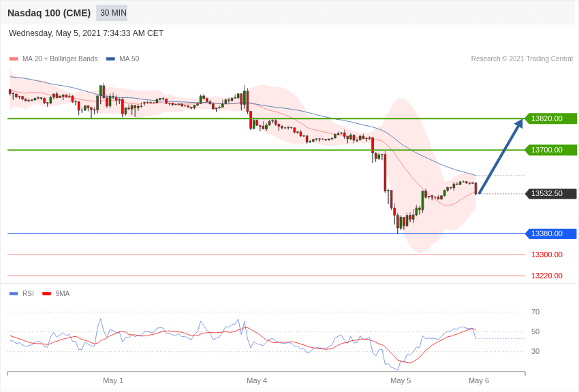
Task: Select the 13532.50 current price label
Action: coord(551,193)
